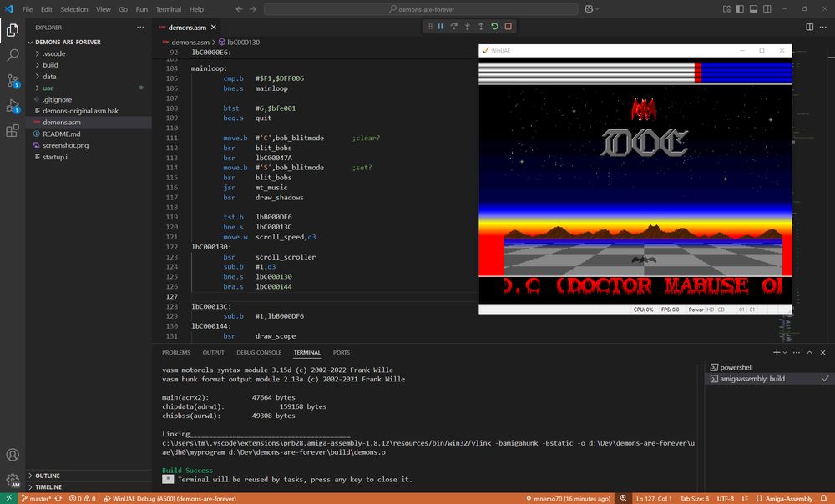Click the zoom icon in status bar
The height and width of the screenshot is (504, 835).
[x=623, y=499]
